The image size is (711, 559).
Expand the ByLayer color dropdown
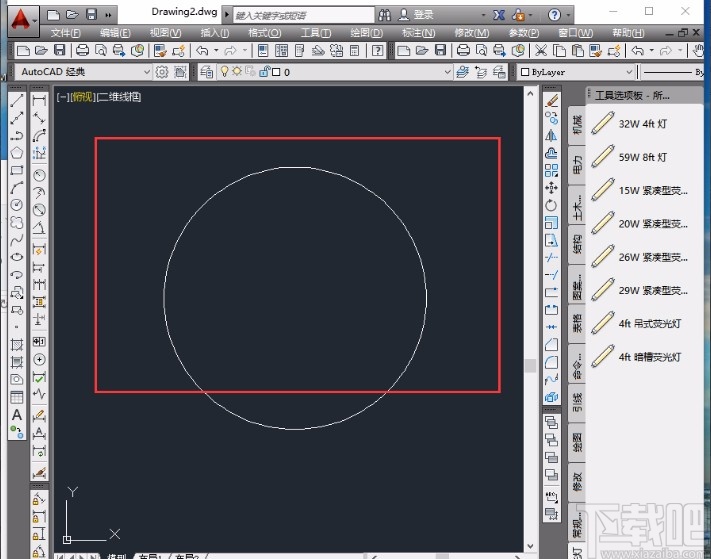(x=629, y=72)
